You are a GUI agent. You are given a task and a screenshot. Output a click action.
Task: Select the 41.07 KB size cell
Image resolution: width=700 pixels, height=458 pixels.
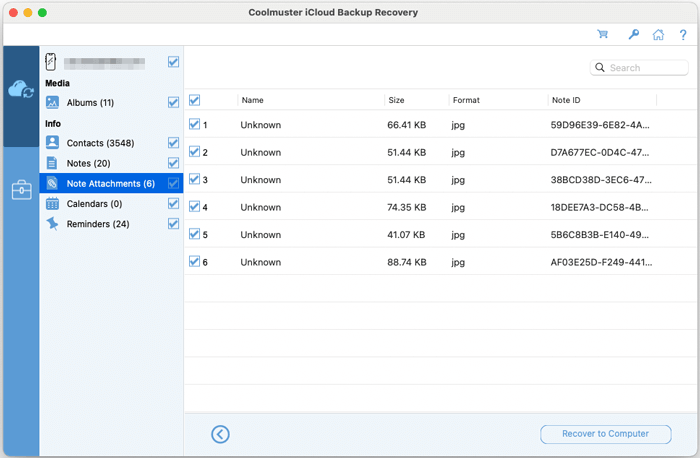(x=406, y=235)
